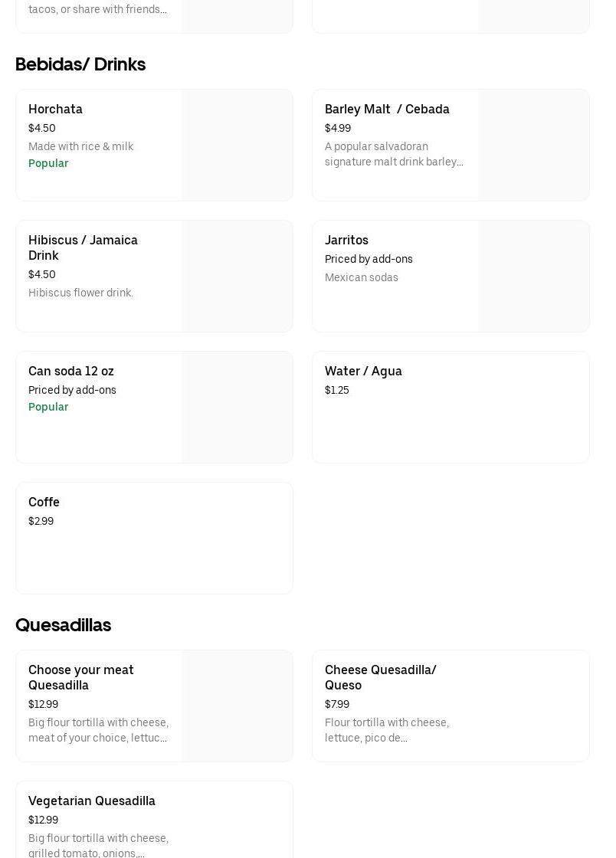Click the Popular tag under Can soda

pos(48,408)
